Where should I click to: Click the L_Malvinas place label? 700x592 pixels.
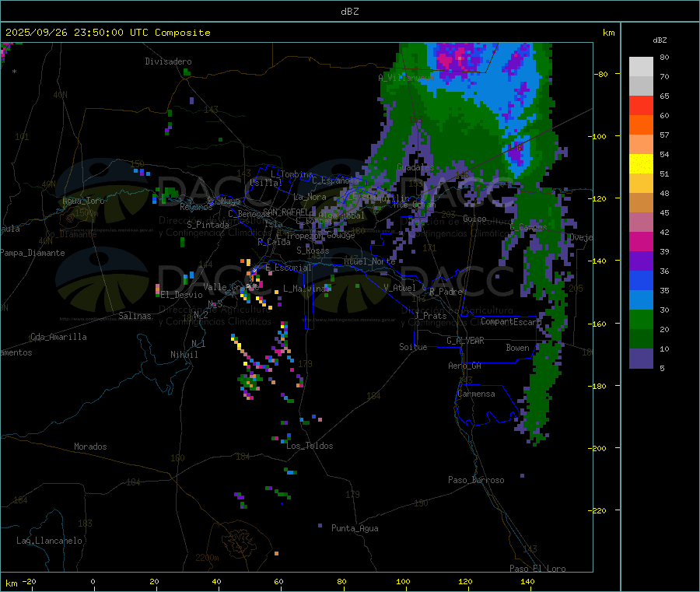[306, 289]
